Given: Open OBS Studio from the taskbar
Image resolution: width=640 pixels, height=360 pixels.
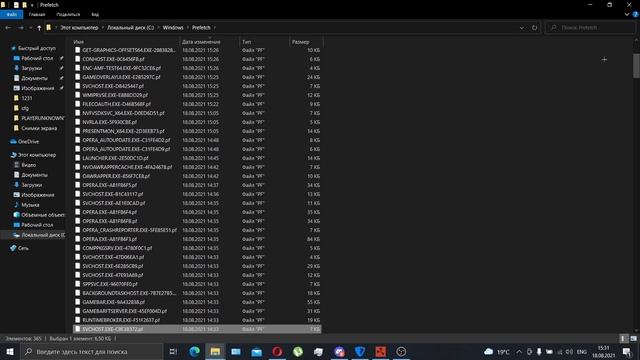Looking at the screenshot, I should point(401,351).
